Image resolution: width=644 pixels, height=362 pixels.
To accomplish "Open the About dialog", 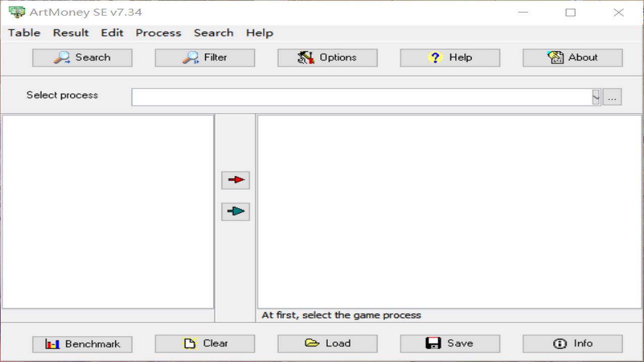I will 573,58.
